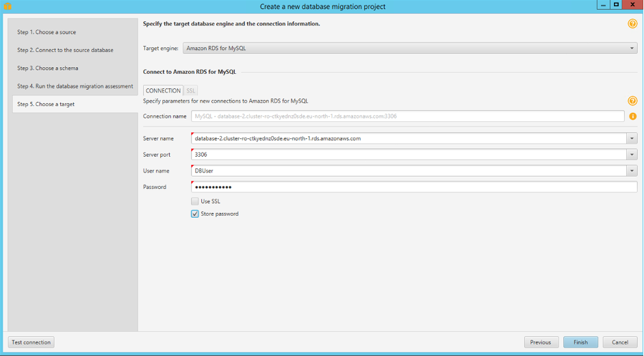
Task: Click the 'Password' label
Action: (x=155, y=187)
